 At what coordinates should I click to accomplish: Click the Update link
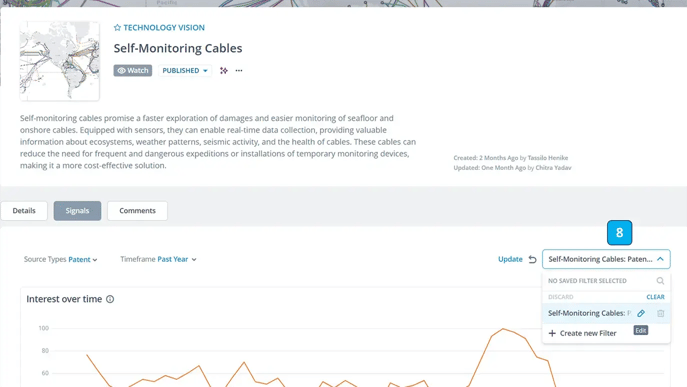point(510,259)
